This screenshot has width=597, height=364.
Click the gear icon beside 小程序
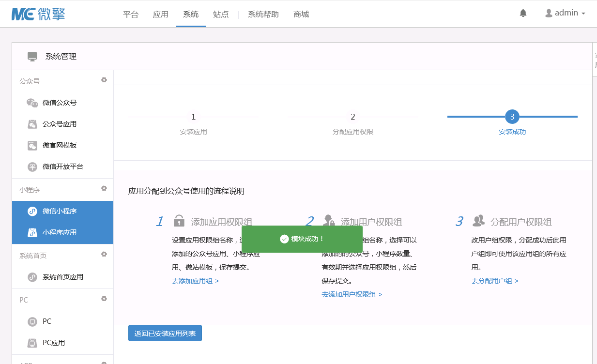104,188
